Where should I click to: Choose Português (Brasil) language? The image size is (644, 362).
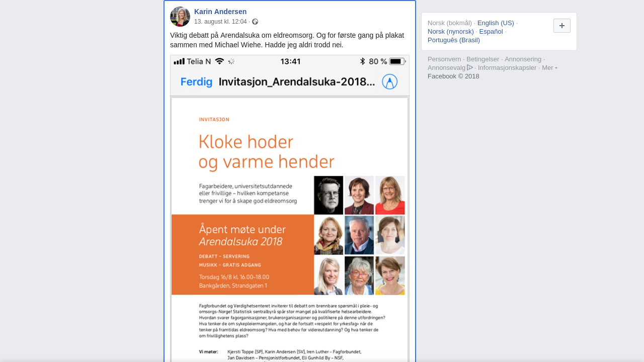[454, 40]
